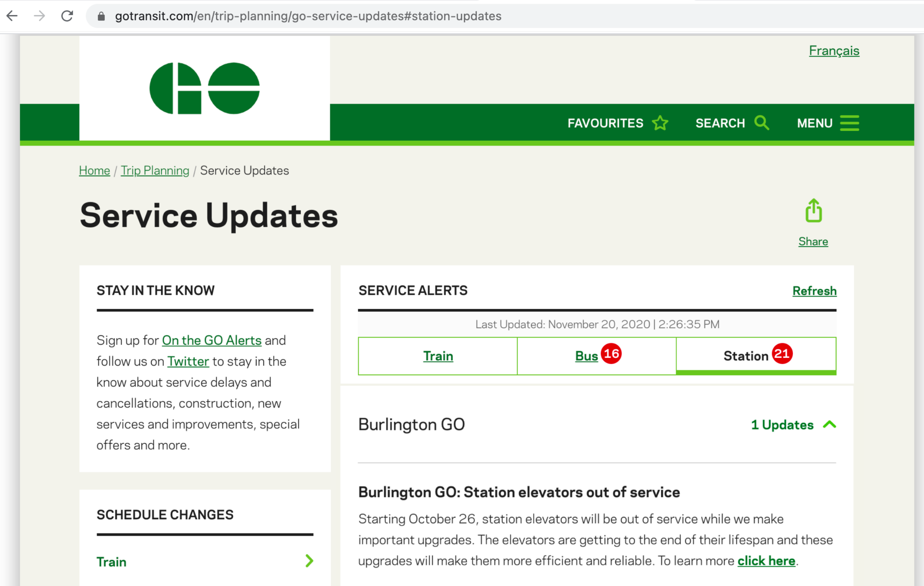
Task: Open Train schedule changes link
Action: [111, 562]
